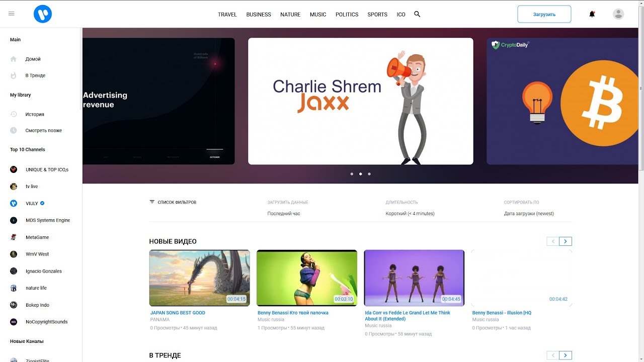The image size is (644, 362).
Task: Open История link in sidebar
Action: 35,115
